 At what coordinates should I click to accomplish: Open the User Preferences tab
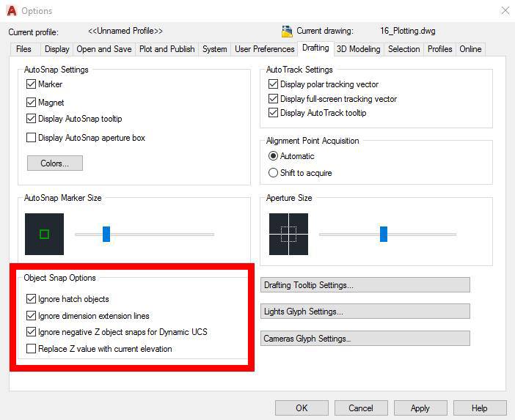[x=264, y=49]
